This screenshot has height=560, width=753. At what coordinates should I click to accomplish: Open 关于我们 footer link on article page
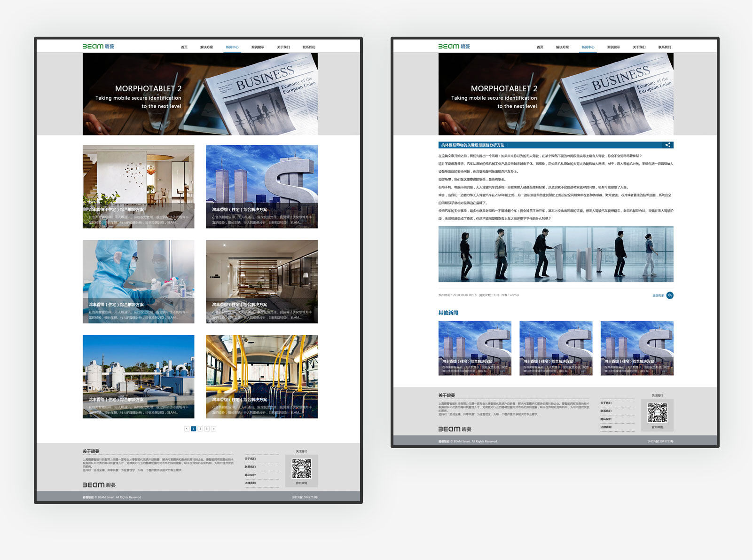pyautogui.click(x=606, y=403)
